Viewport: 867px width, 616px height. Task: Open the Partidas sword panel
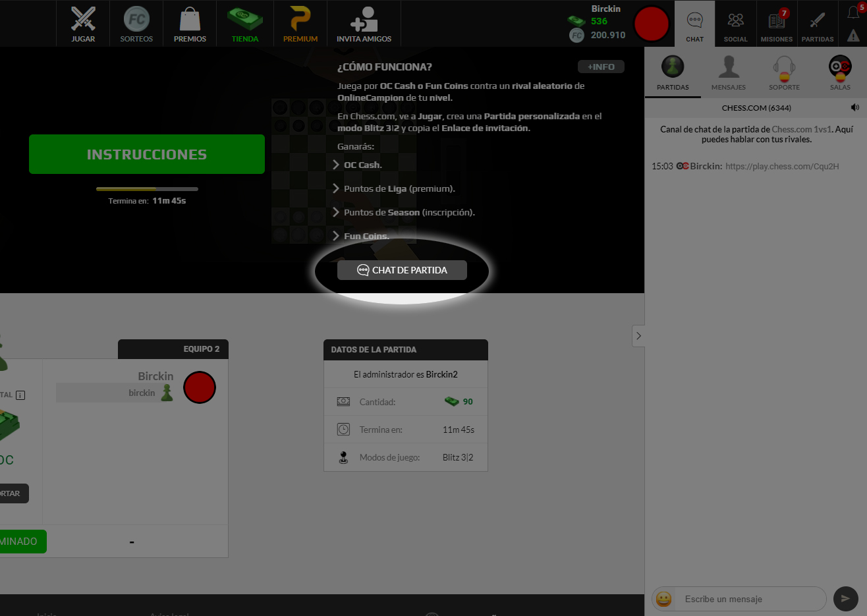coord(818,24)
